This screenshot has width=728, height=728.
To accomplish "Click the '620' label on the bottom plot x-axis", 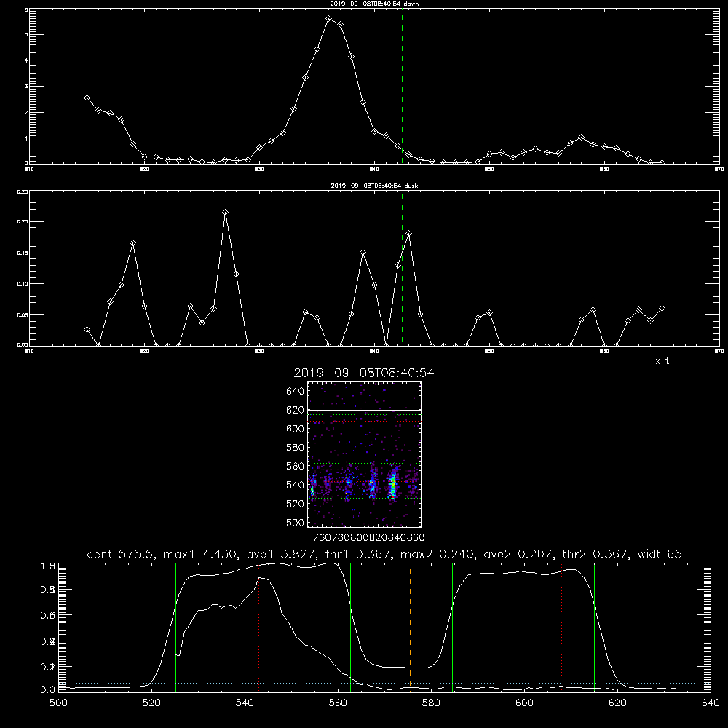I will (x=617, y=703).
